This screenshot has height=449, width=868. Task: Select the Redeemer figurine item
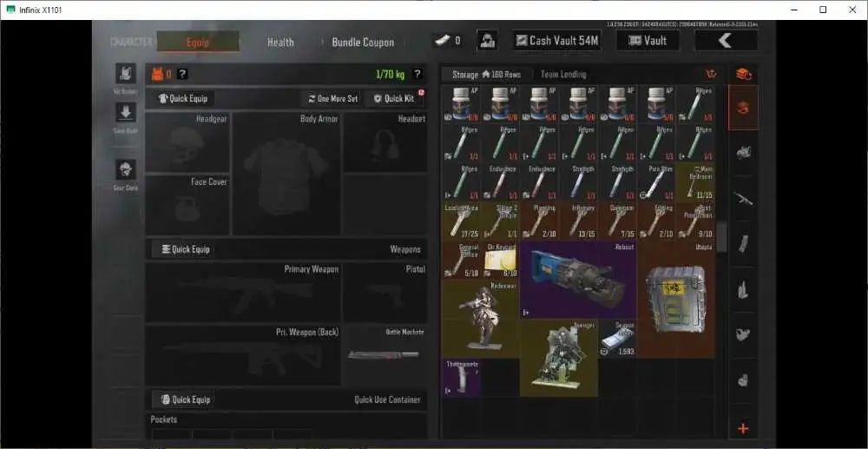click(481, 319)
